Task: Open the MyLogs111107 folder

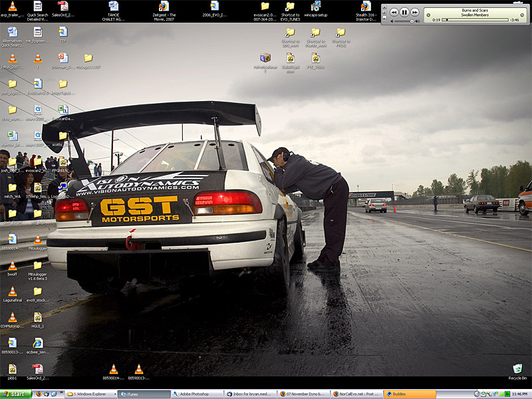Action: pyautogui.click(x=88, y=61)
